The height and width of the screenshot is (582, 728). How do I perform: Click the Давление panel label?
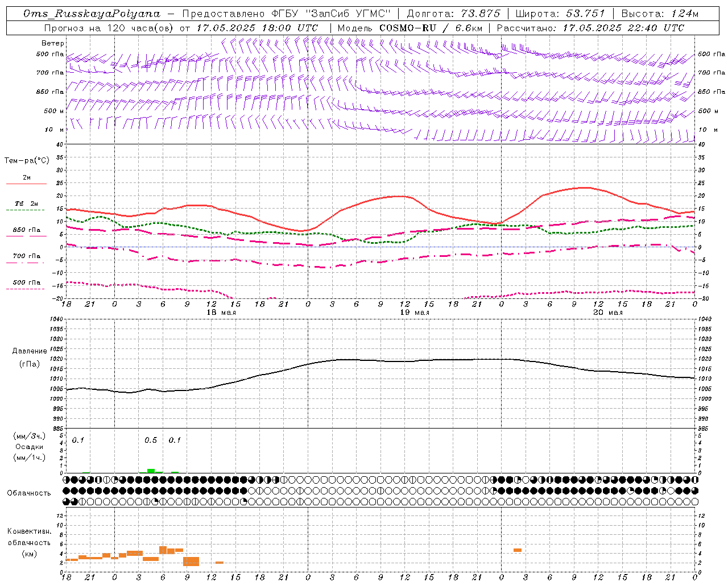(x=30, y=351)
